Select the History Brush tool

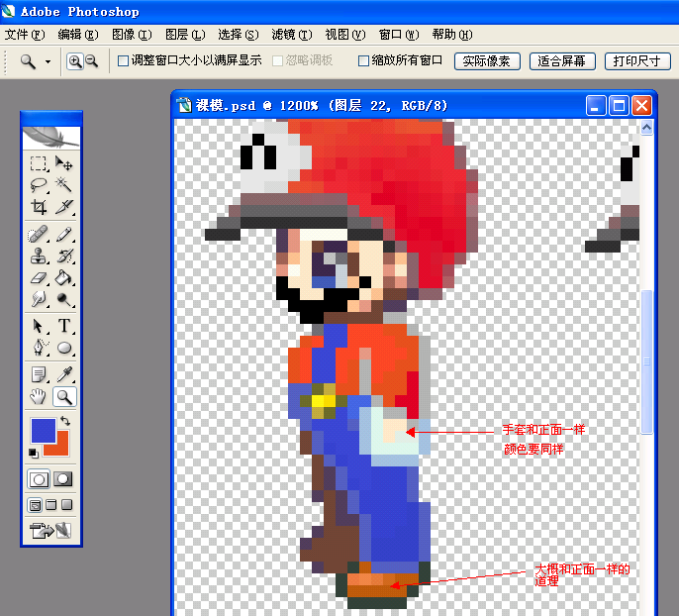point(63,257)
